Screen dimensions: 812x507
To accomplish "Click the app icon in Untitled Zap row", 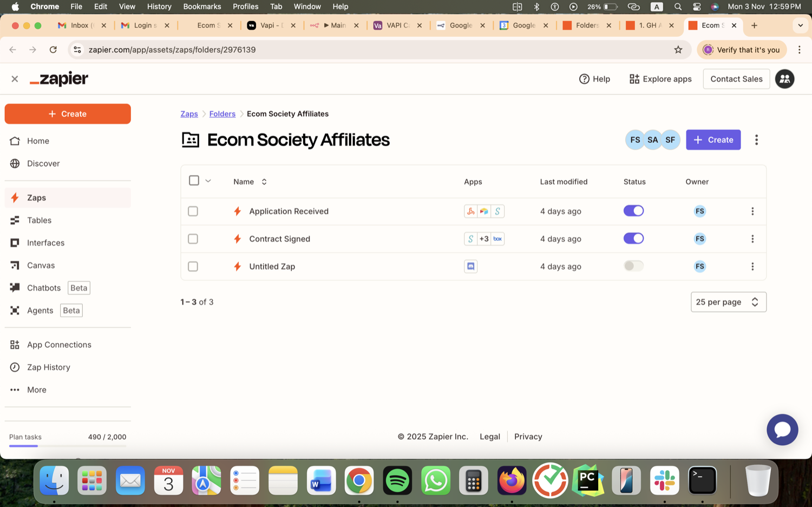I will [471, 266].
